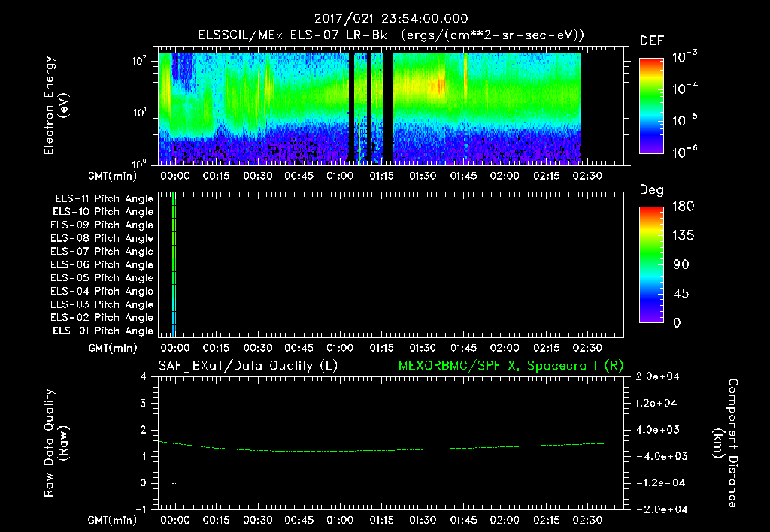
Task: Select the ELS-04 Pitch Angle row label
Action: (x=102, y=291)
